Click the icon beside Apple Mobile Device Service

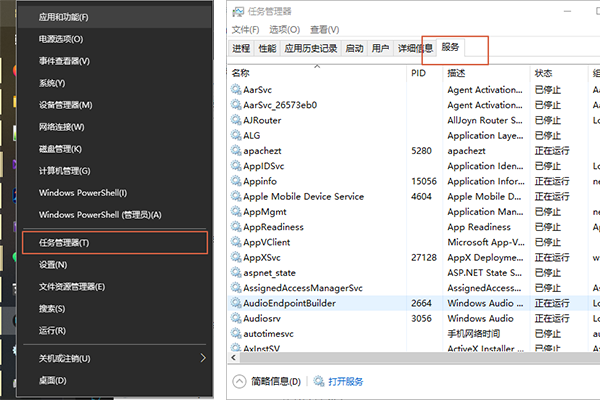[235, 197]
